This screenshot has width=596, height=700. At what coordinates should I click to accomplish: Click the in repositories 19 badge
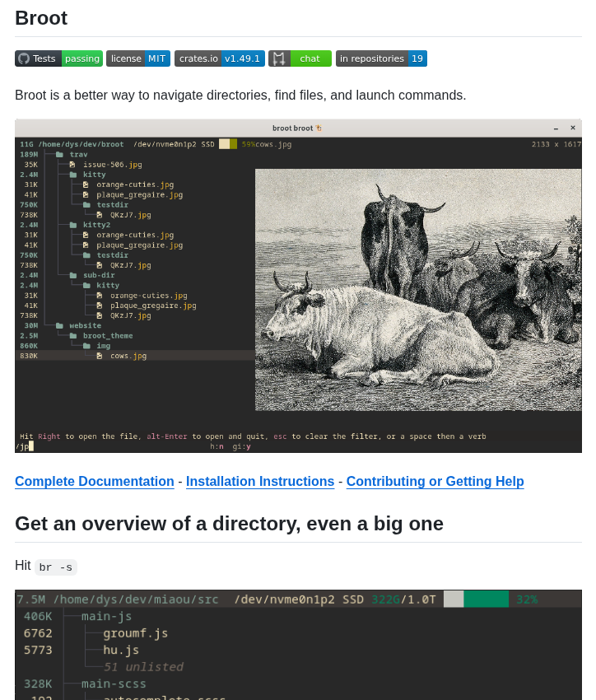(x=381, y=58)
